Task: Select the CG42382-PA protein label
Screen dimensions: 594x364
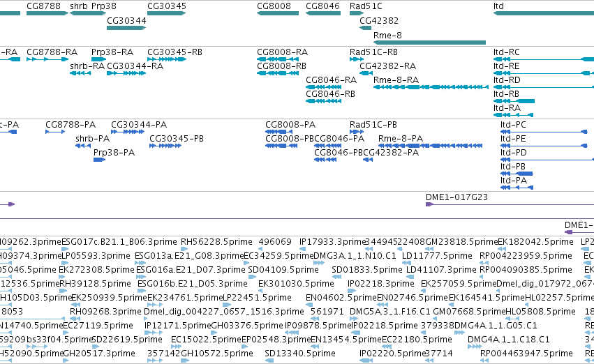Action: click(x=391, y=153)
